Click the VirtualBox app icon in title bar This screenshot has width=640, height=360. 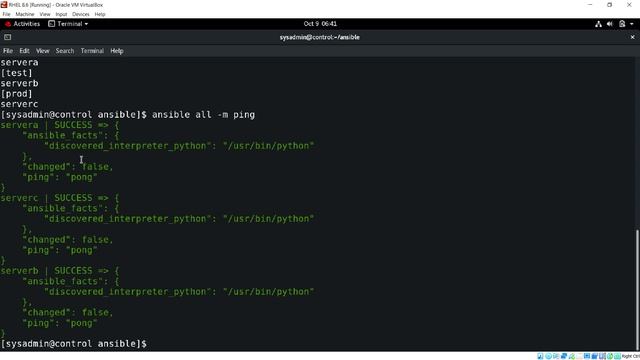click(x=4, y=5)
